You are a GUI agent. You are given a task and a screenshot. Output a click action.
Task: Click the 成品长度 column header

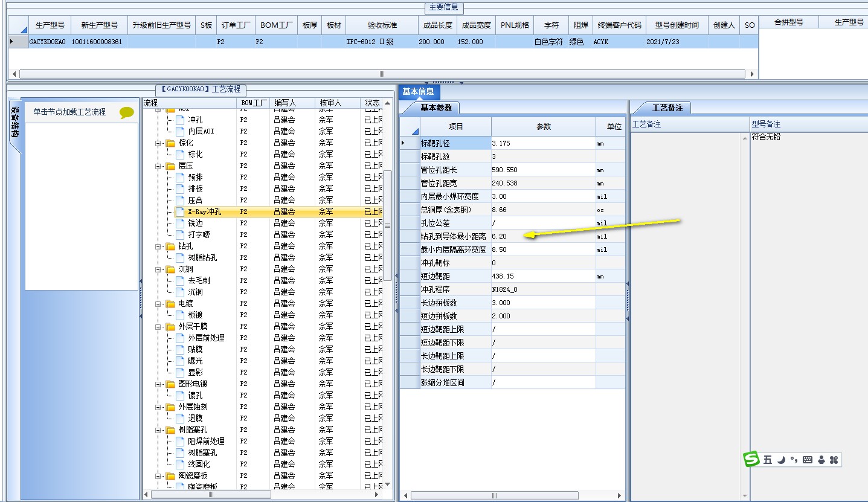[x=437, y=25]
